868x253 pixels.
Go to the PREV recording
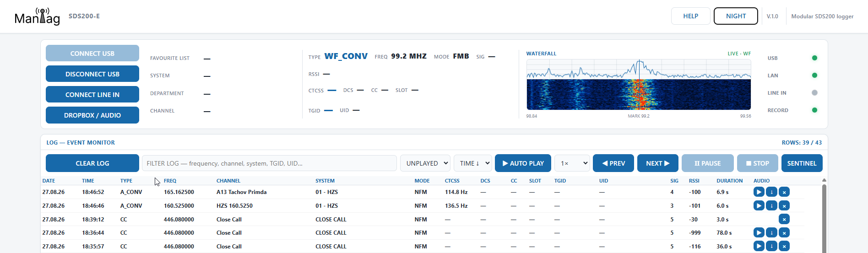(x=613, y=163)
